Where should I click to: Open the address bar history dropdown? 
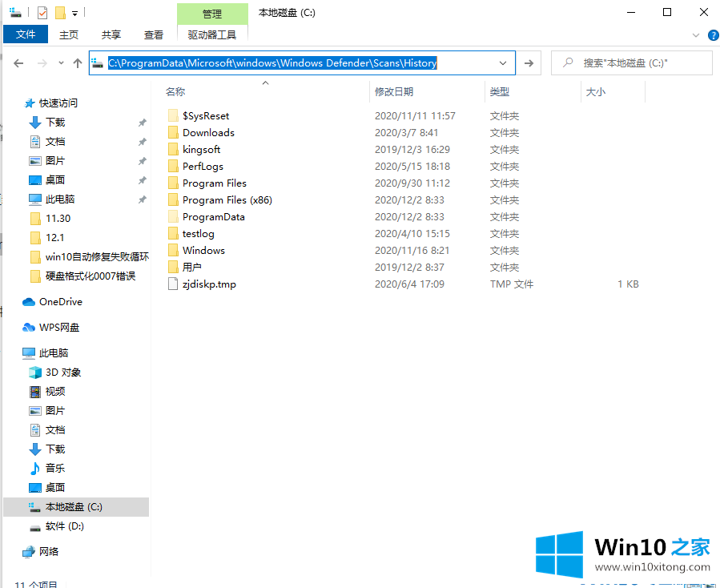pos(503,63)
